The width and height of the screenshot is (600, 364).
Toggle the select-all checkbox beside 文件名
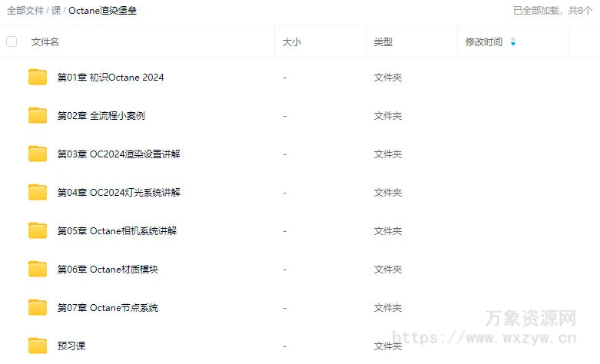pos(12,41)
